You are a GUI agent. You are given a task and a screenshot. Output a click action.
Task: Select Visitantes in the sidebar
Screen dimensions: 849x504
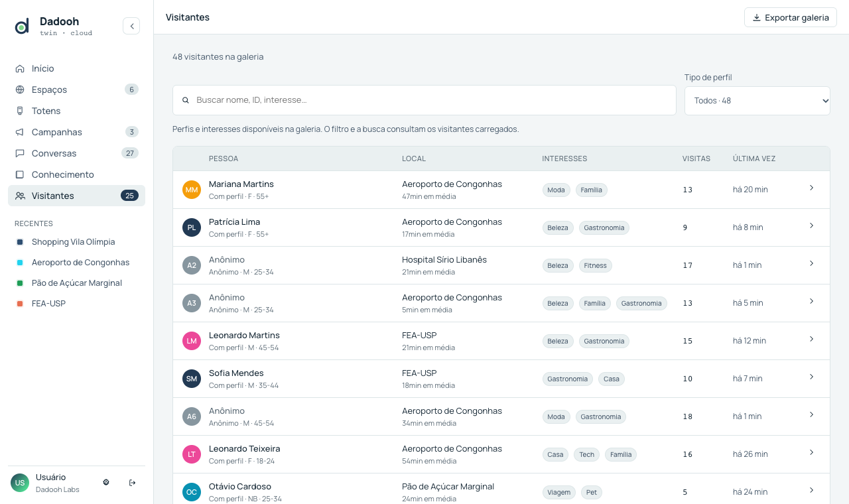tap(76, 196)
